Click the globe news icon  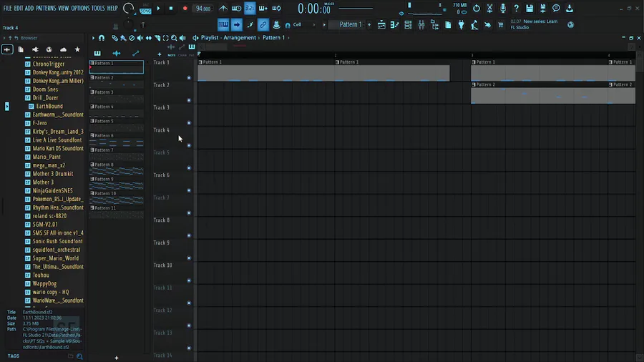pyautogui.click(x=570, y=24)
